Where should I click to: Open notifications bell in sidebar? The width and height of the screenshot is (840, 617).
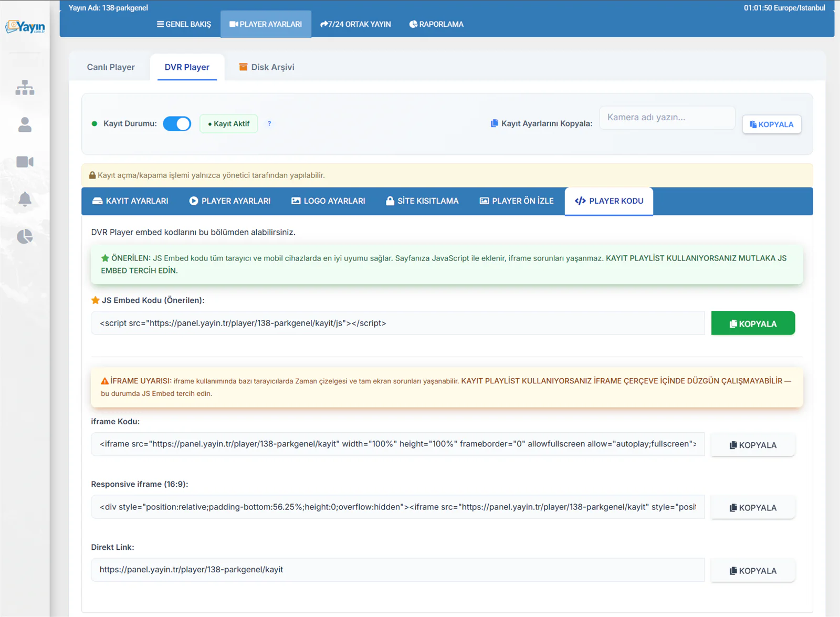tap(25, 199)
